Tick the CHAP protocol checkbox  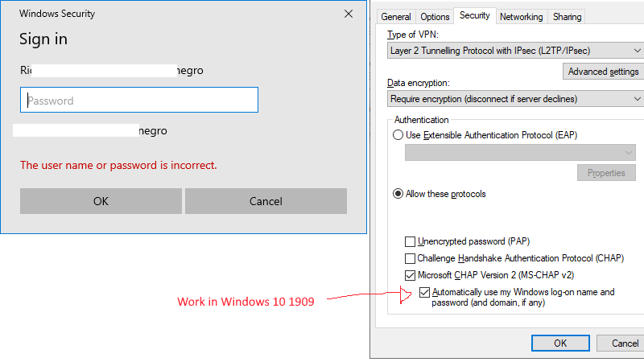tap(410, 258)
